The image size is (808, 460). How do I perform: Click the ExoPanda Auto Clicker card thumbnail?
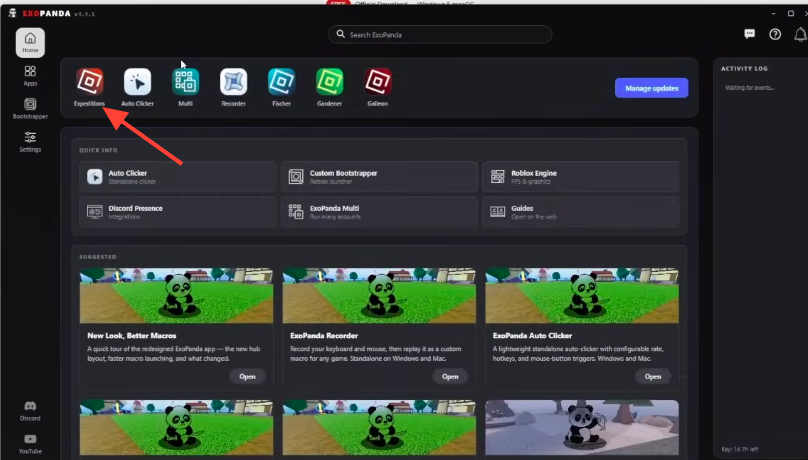tap(582, 296)
